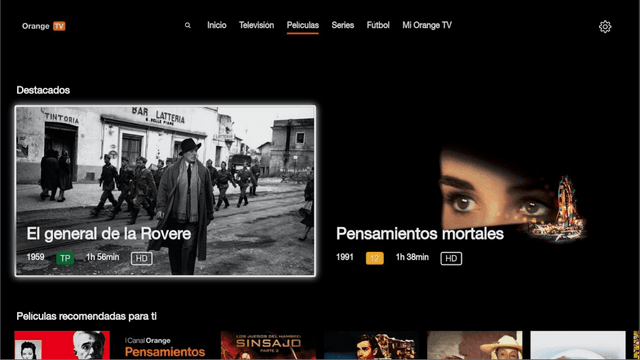640x360 pixels.
Task: Open the Fútbol tab
Action: (x=378, y=25)
